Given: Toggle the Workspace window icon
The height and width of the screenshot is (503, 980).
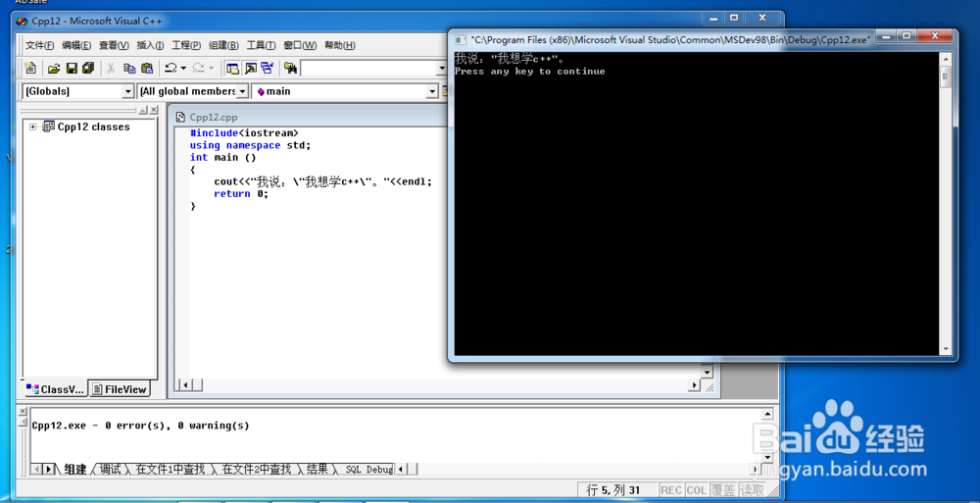Looking at the screenshot, I should [x=232, y=68].
